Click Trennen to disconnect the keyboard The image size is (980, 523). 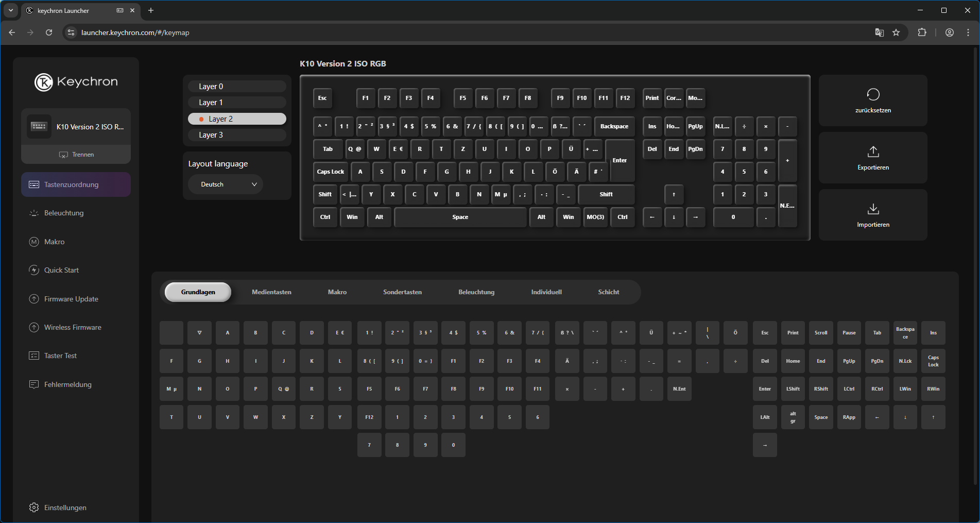click(76, 155)
